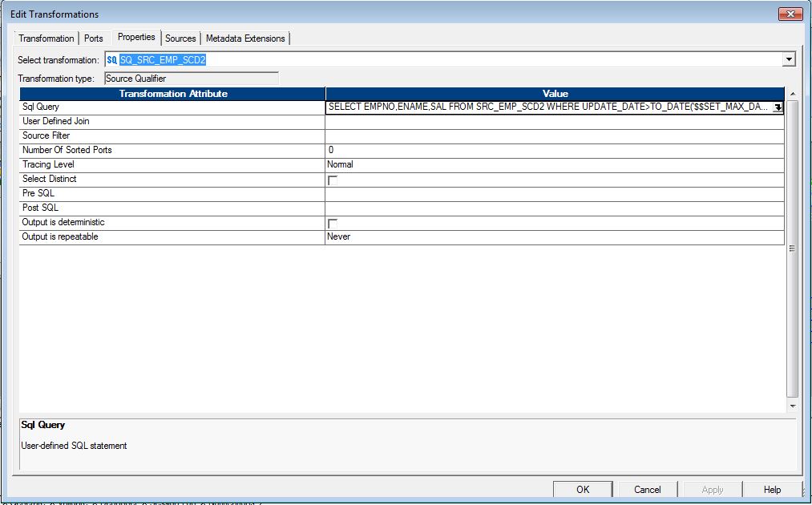Expand the Select transformation dropdown
This screenshot has height=505, width=812.
tap(789, 59)
